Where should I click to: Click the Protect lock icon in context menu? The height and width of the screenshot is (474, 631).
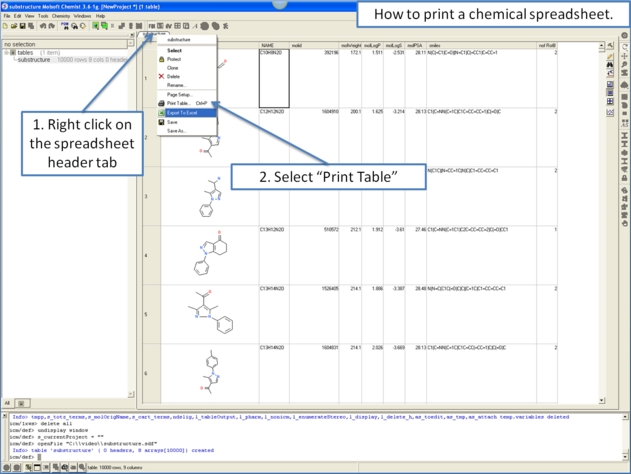click(162, 59)
